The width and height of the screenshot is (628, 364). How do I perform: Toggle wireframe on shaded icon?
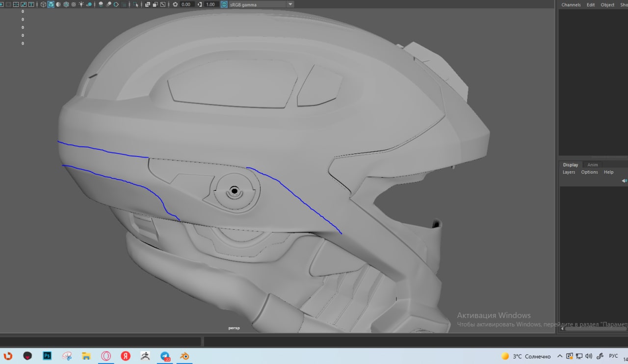[x=66, y=4]
